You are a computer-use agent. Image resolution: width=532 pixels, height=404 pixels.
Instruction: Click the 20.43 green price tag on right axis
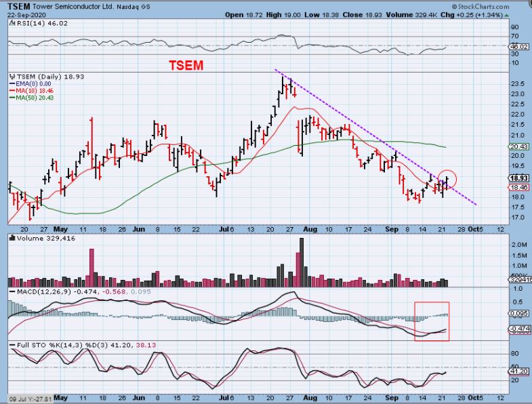coord(519,146)
